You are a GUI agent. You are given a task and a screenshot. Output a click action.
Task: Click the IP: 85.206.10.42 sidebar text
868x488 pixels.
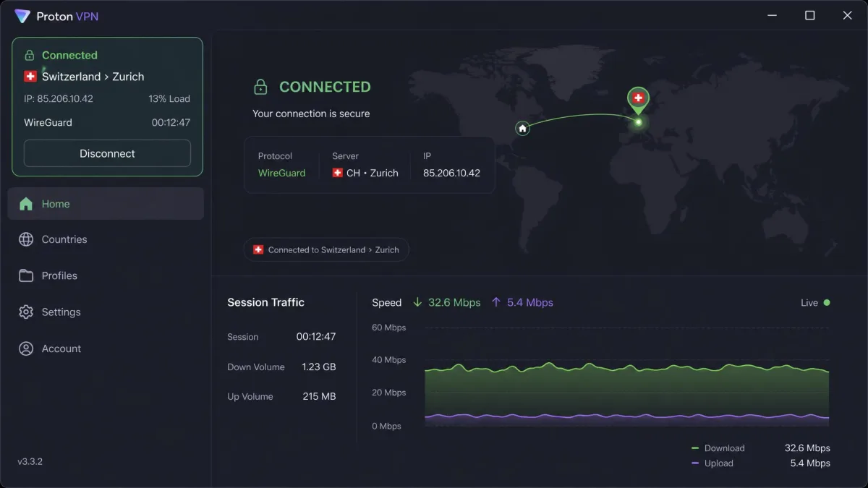pyautogui.click(x=59, y=98)
